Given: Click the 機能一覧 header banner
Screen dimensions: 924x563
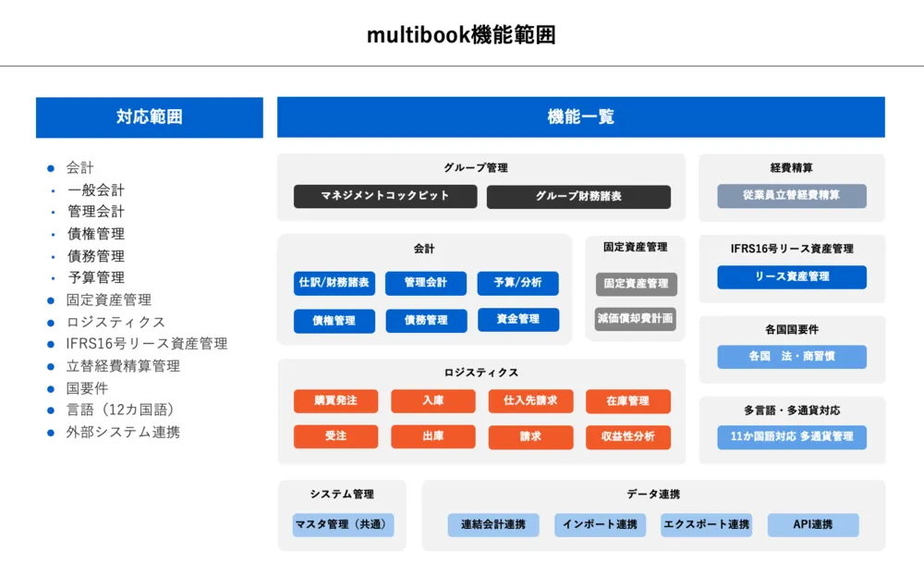Looking at the screenshot, I should pos(581,117).
